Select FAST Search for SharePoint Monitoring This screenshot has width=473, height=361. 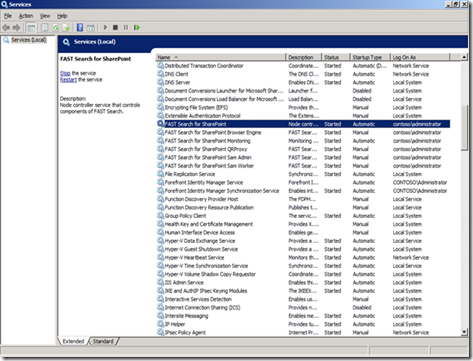[303, 141]
